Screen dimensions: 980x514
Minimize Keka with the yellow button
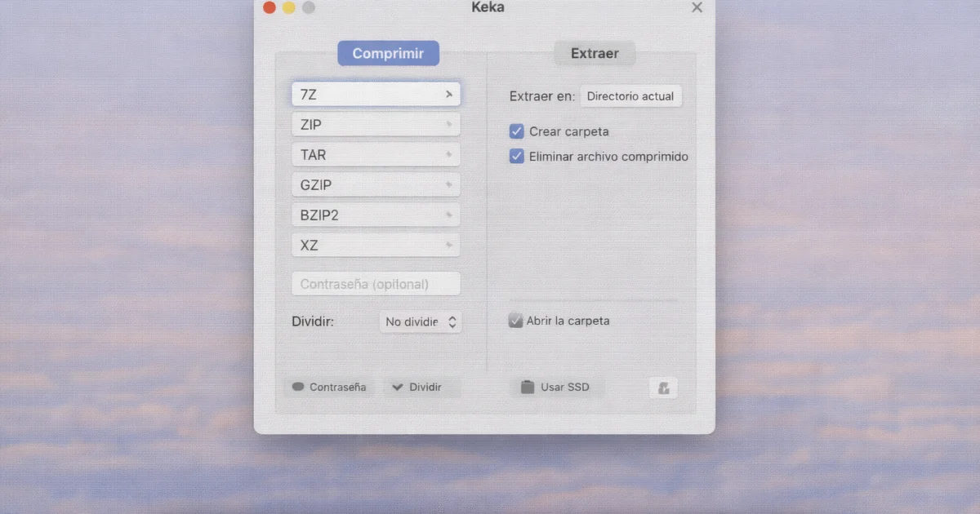tap(288, 7)
